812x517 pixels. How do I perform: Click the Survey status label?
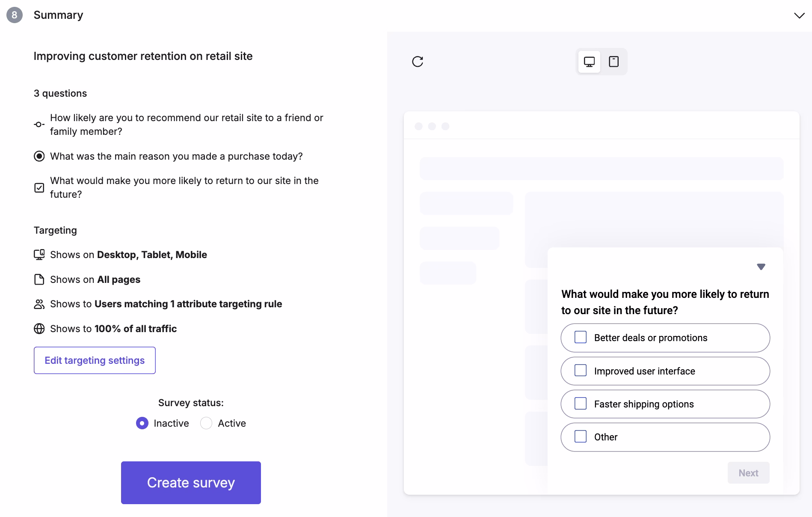tap(191, 403)
